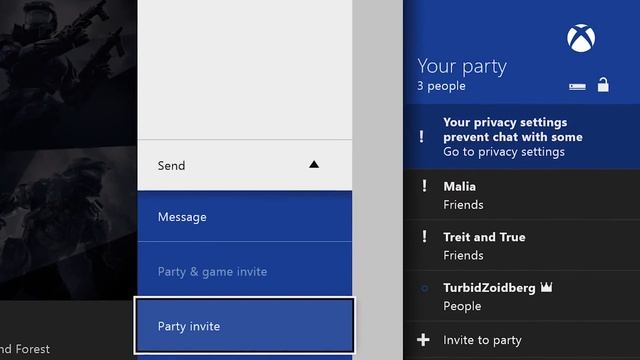Click the Your party heading
Screen dimensions: 640x360
pos(462,67)
